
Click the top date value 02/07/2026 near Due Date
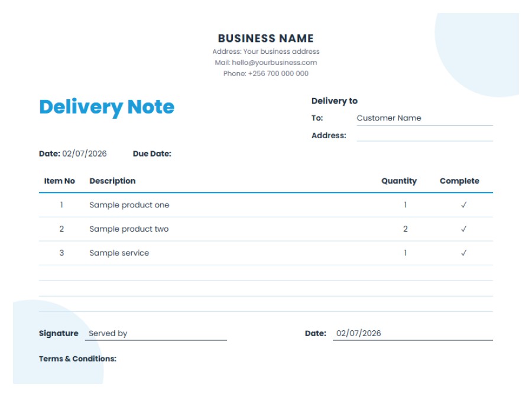click(85, 154)
